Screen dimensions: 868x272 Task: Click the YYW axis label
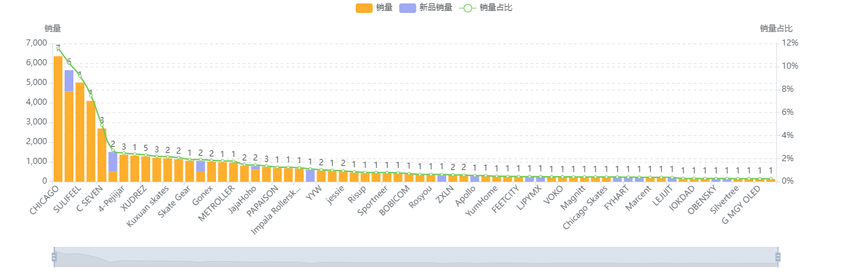(314, 192)
